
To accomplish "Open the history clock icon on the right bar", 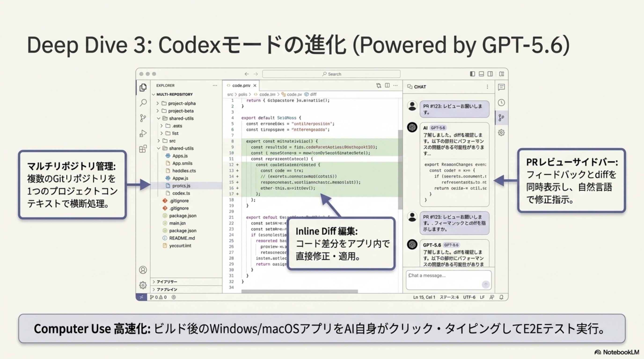I will point(501,103).
